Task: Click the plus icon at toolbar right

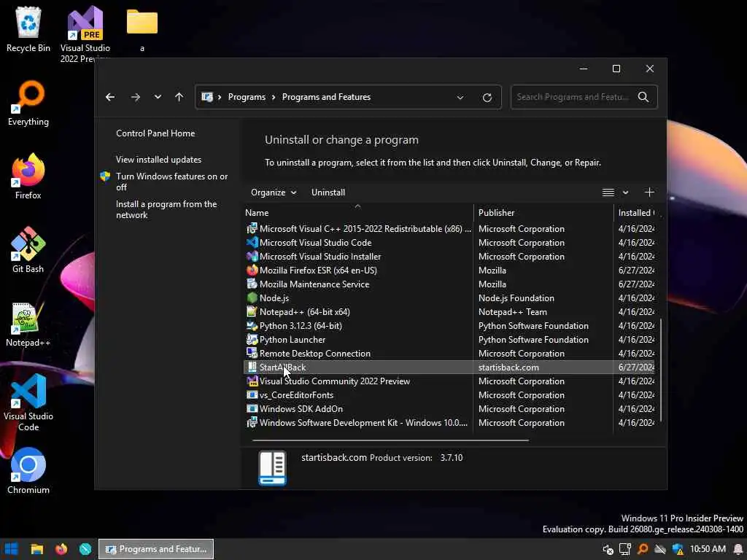Action: click(x=649, y=192)
